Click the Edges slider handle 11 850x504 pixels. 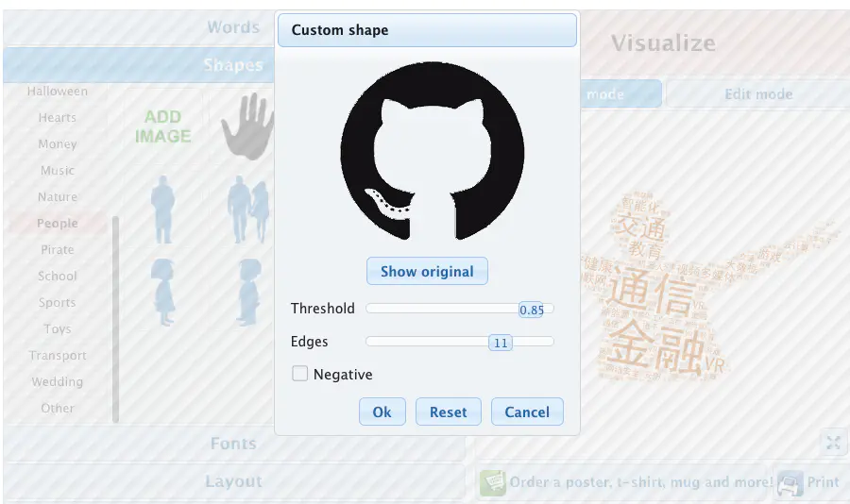click(x=501, y=343)
